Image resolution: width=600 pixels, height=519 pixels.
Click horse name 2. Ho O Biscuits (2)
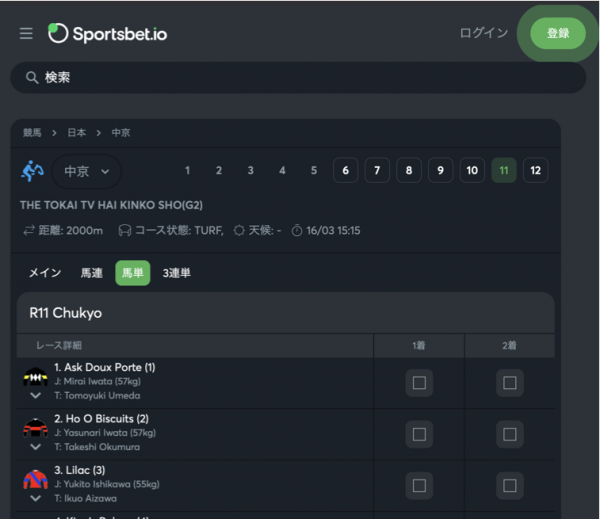pos(101,419)
